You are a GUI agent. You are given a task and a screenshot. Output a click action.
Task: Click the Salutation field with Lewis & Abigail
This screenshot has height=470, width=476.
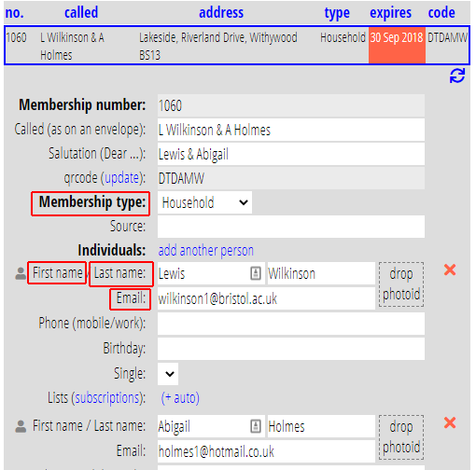pyautogui.click(x=291, y=154)
